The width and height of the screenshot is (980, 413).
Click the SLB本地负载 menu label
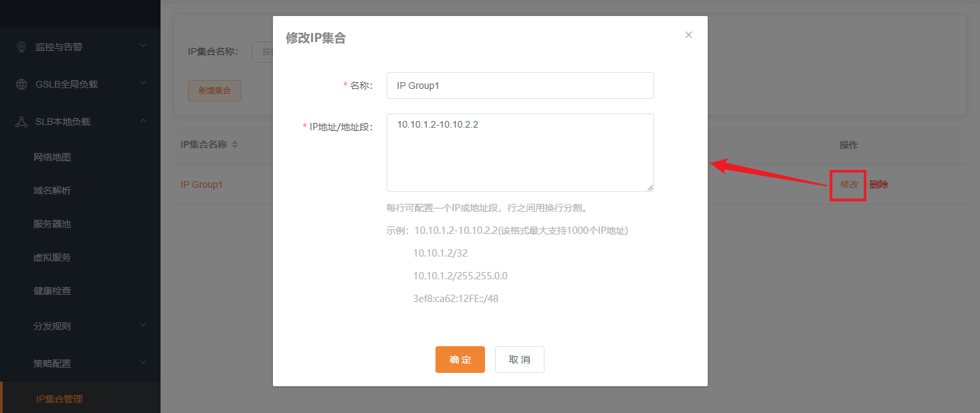[63, 122]
